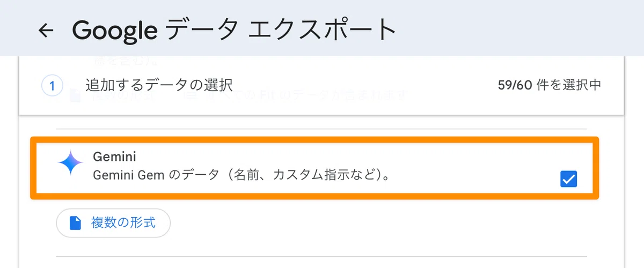644x268 pixels.
Task: Select the step number 1 circle
Action: (52, 86)
